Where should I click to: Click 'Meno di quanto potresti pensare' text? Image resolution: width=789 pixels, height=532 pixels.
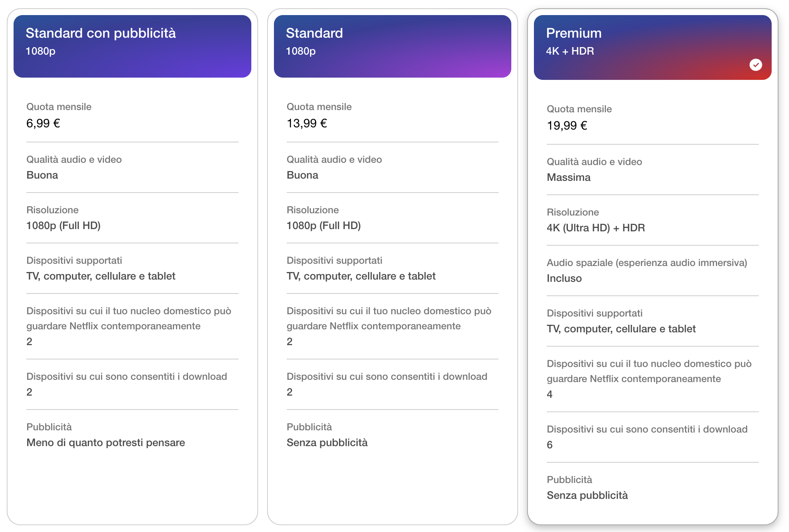pos(106,443)
